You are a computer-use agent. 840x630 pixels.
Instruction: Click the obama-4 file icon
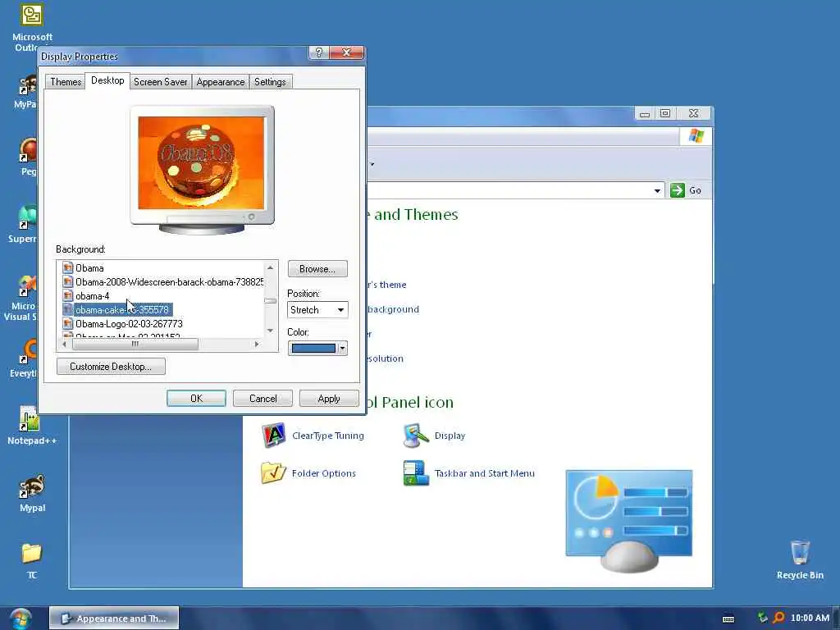pos(67,295)
